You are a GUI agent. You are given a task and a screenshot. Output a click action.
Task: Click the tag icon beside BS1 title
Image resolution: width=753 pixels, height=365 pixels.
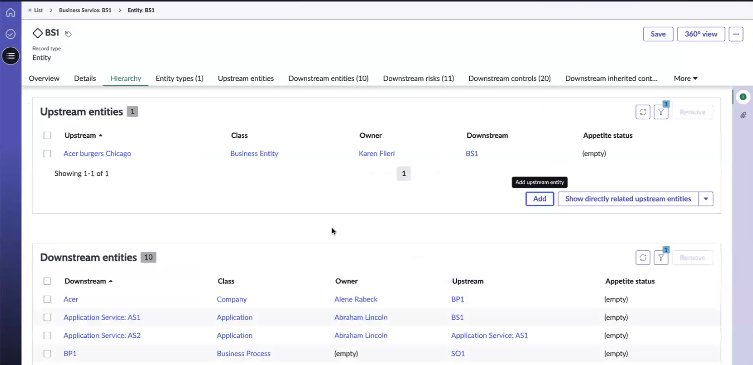[69, 34]
